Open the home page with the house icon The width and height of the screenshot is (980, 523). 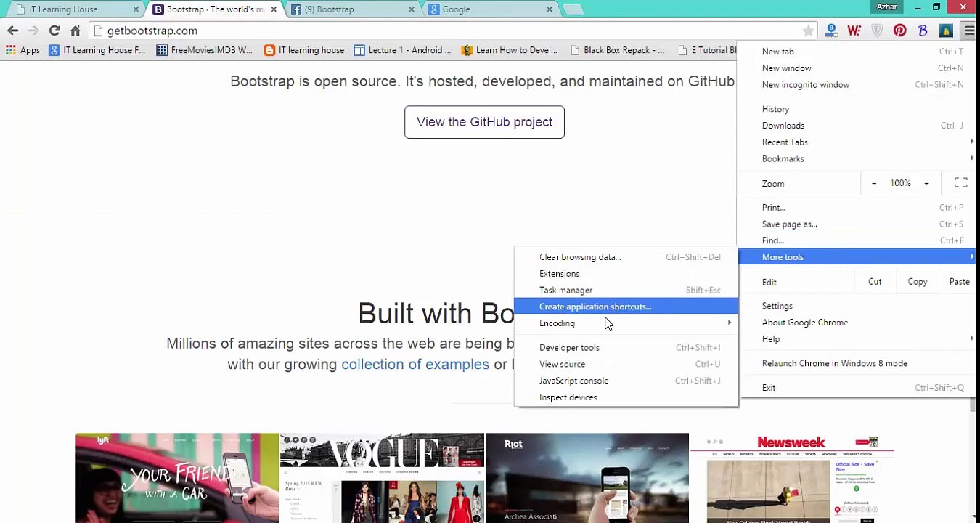[x=75, y=31]
